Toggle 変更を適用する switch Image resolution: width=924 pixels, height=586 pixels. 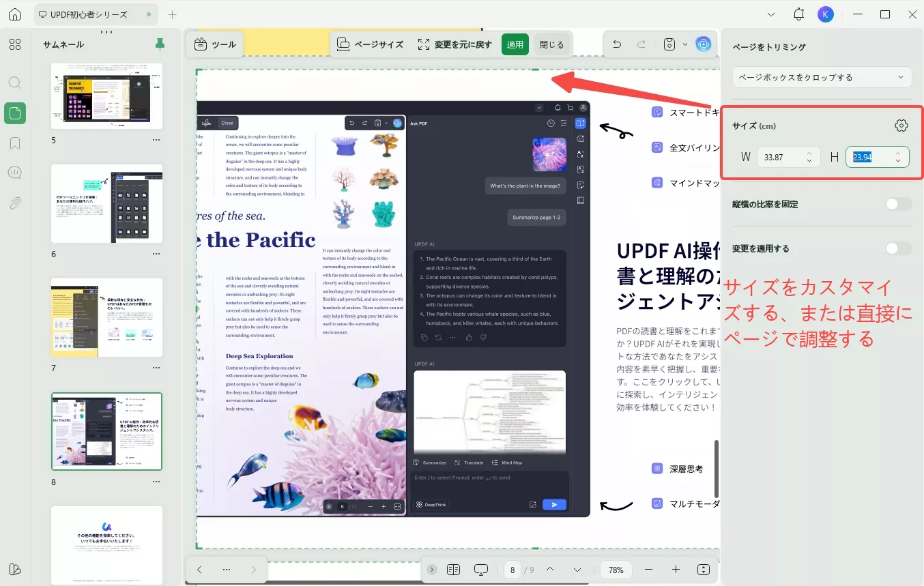click(898, 248)
